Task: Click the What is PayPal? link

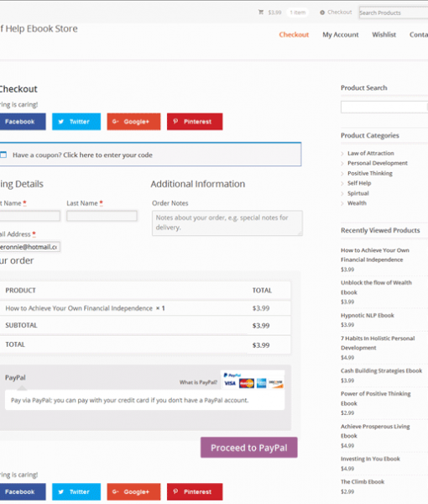Action: coord(198,382)
